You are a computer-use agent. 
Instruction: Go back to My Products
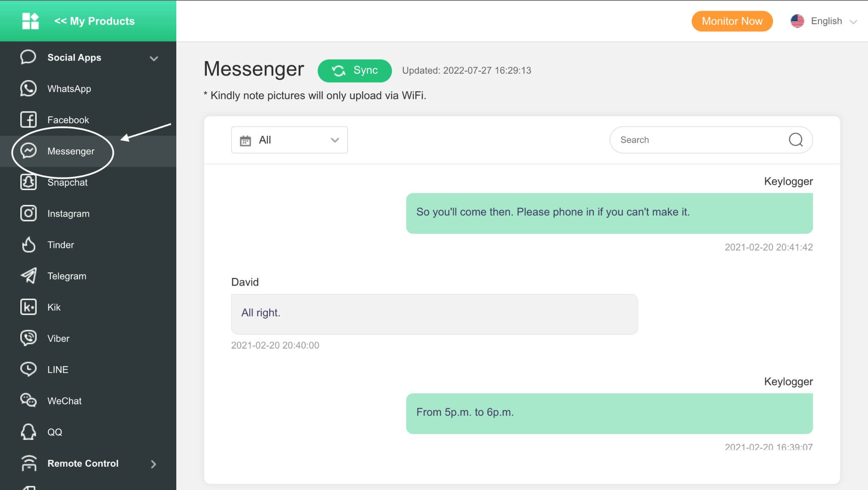pyautogui.click(x=94, y=21)
